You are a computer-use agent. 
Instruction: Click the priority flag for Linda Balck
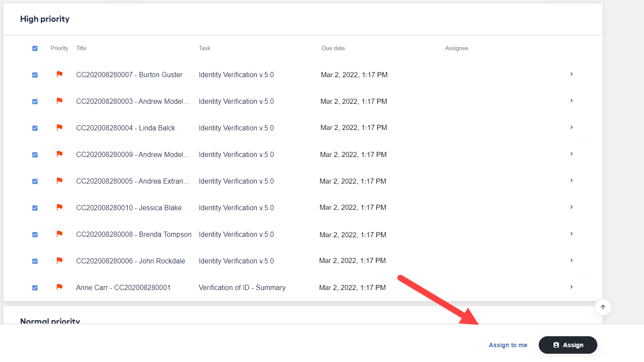[x=59, y=127]
